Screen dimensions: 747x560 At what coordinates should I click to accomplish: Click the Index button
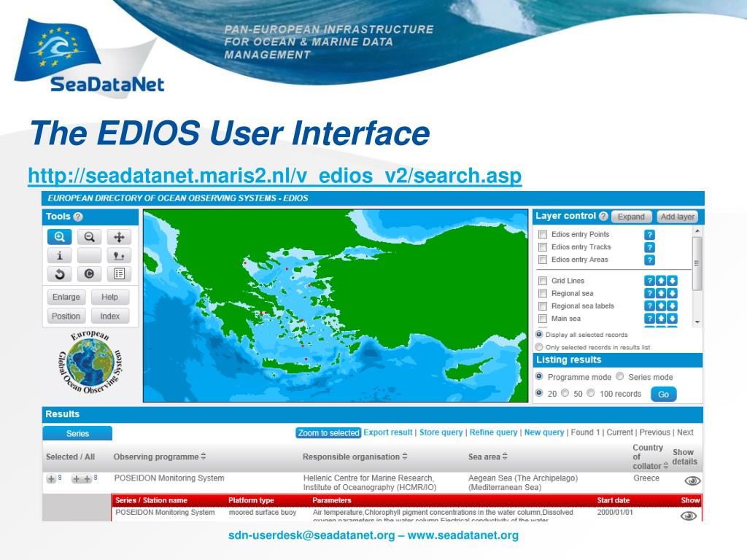click(109, 316)
